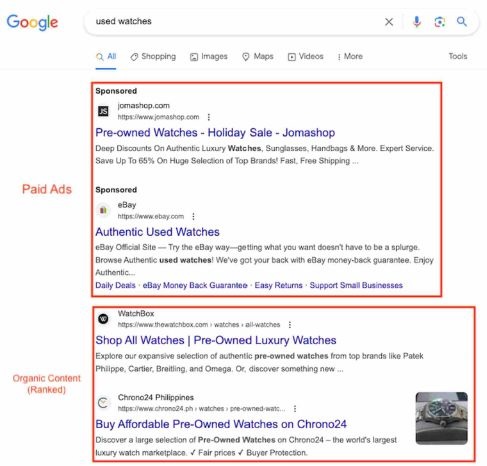Viewport: 487px width, 466px height.
Task: Click the eBay favicon
Action: pyautogui.click(x=103, y=210)
